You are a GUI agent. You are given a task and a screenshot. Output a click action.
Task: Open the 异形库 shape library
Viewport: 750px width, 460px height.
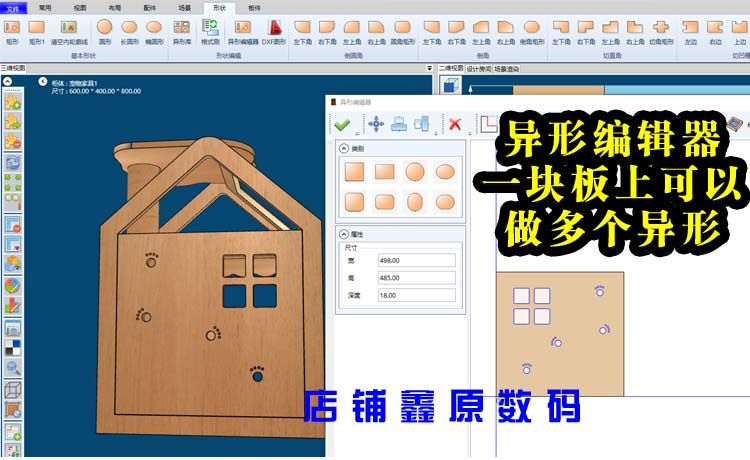(181, 31)
